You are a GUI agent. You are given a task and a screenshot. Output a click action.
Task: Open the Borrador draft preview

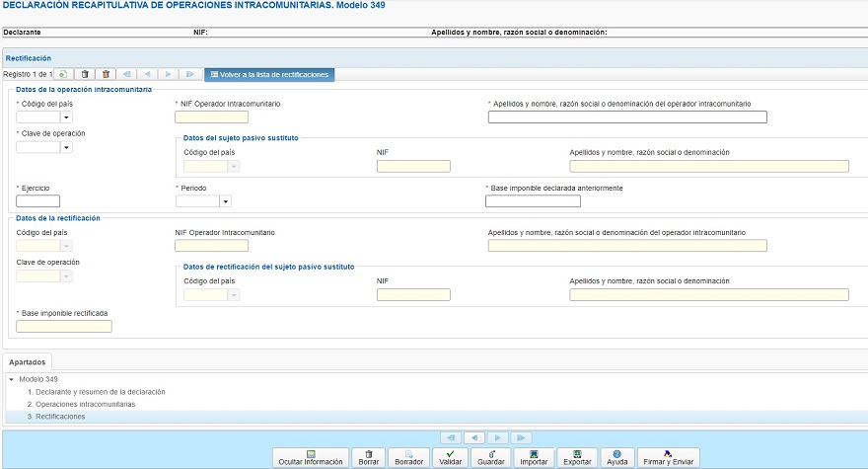coord(409,458)
